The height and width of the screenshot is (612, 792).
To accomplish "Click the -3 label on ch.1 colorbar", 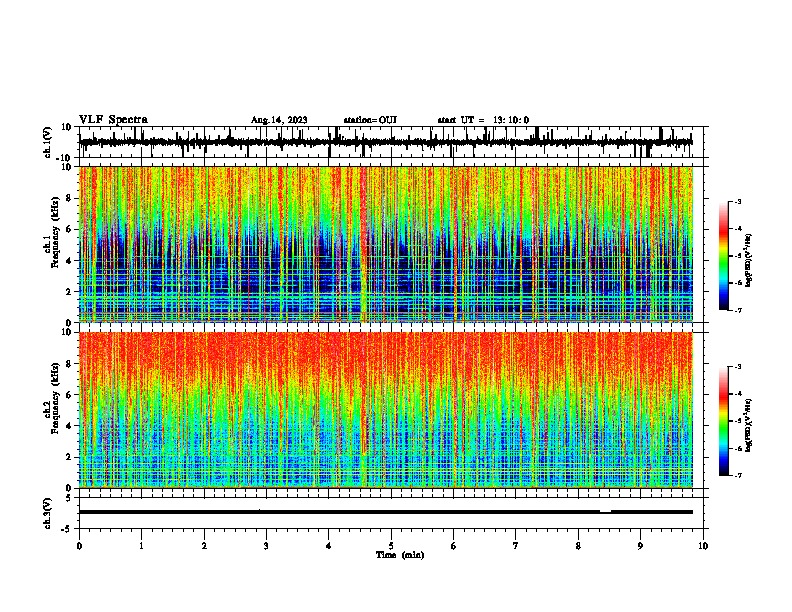I will click(738, 201).
